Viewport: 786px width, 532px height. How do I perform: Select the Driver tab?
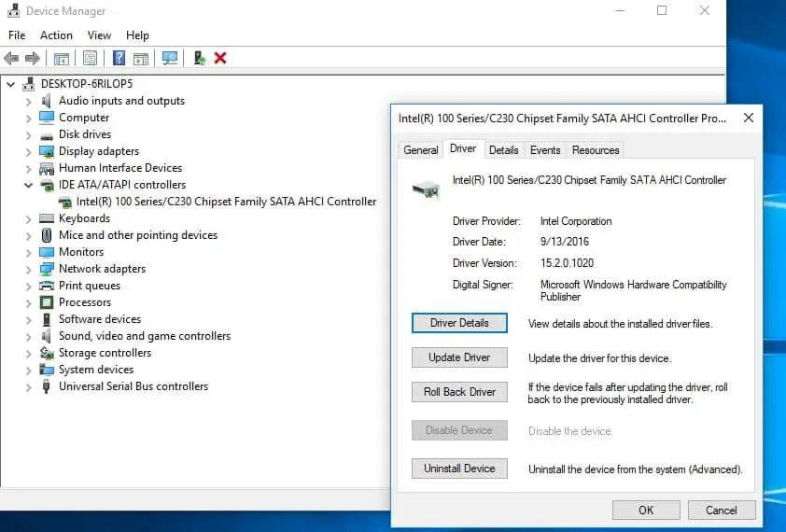pos(463,148)
